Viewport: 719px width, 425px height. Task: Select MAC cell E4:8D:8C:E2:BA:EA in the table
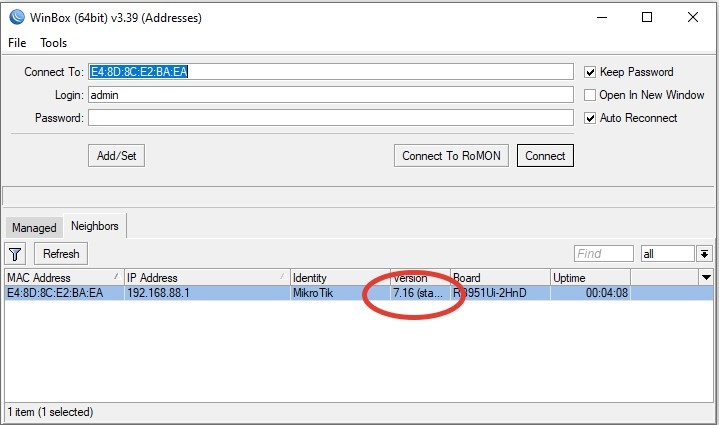coord(64,293)
